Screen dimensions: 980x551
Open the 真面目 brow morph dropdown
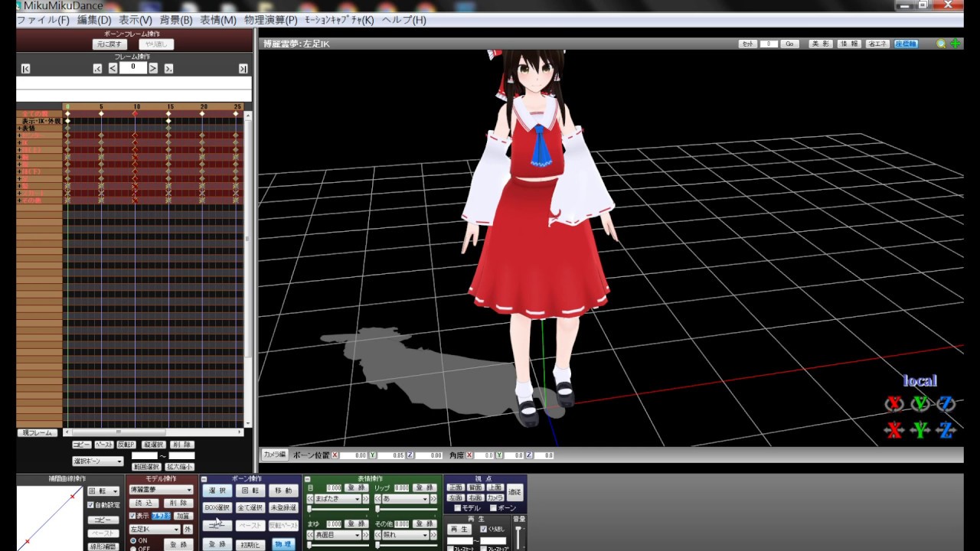pyautogui.click(x=338, y=535)
